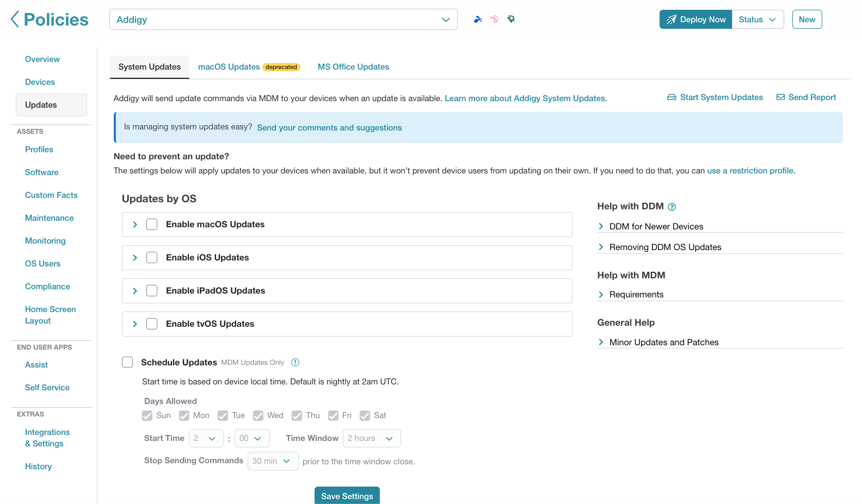Enable iOS Updates checkbox

[152, 258]
